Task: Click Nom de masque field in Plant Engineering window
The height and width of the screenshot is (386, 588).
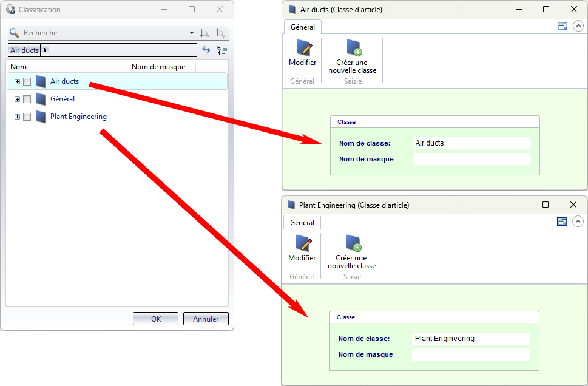Action: coord(471,354)
